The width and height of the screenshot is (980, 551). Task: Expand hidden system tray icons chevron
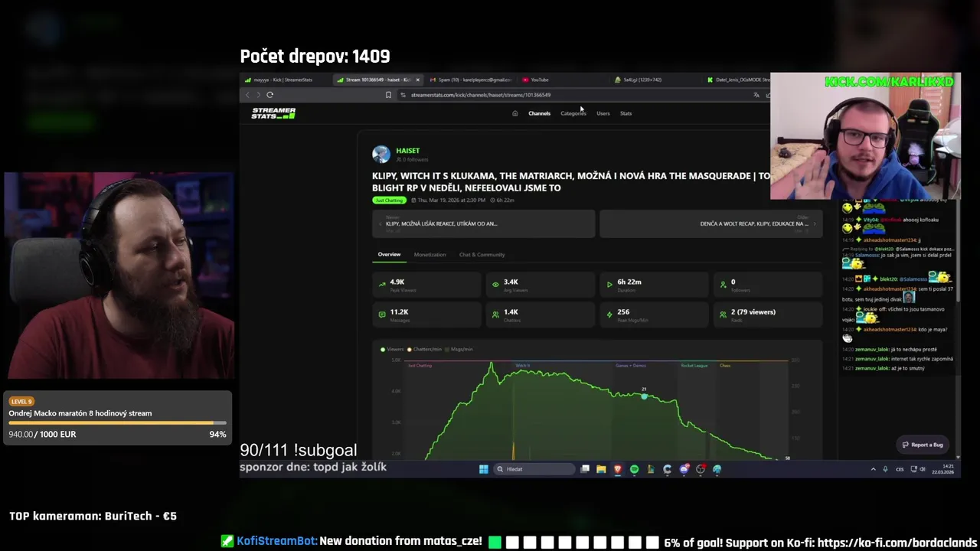873,469
